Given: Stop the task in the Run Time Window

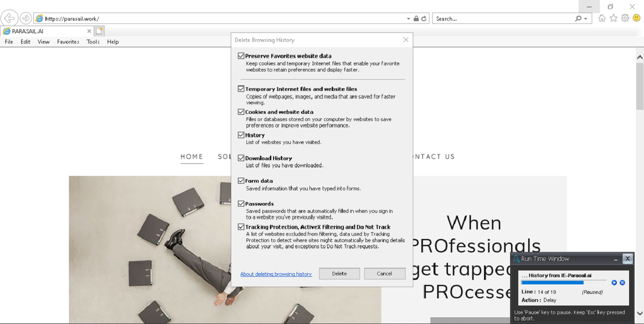Looking at the screenshot, I should [x=622, y=283].
